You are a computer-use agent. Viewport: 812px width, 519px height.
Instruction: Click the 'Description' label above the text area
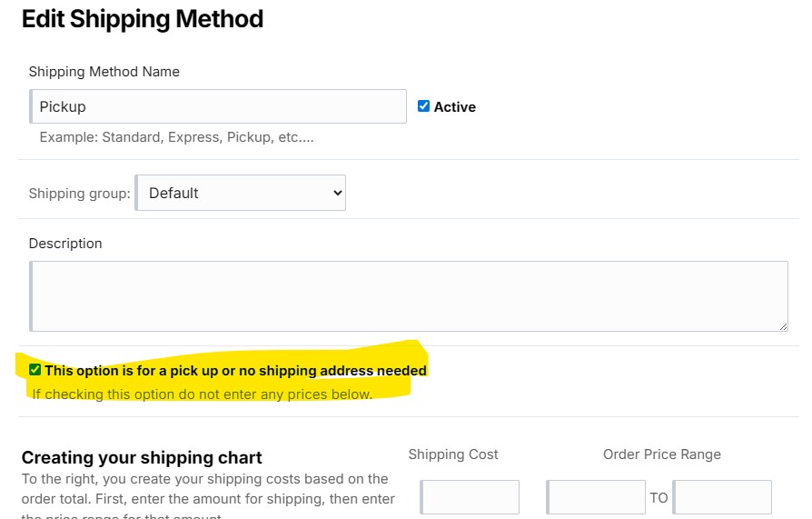tap(65, 244)
